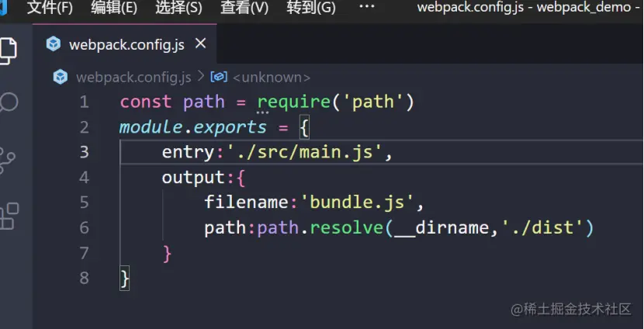Open the 查看(V) menu
The height and width of the screenshot is (329, 644).
pos(244,8)
